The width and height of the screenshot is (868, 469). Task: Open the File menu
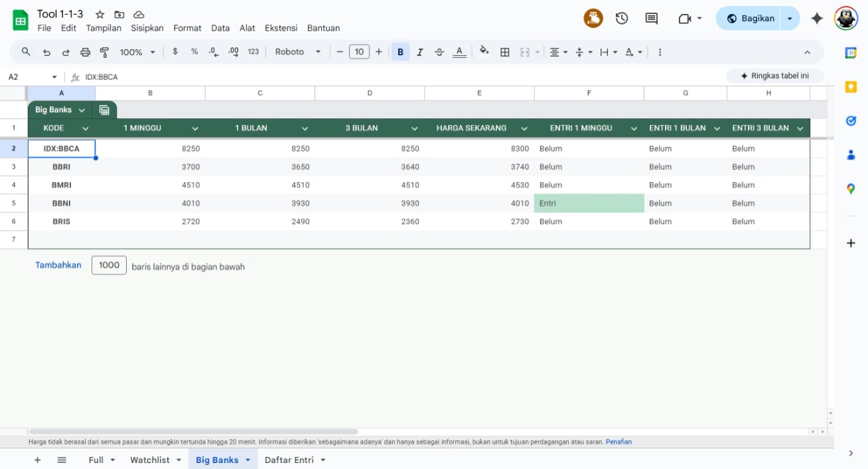44,28
